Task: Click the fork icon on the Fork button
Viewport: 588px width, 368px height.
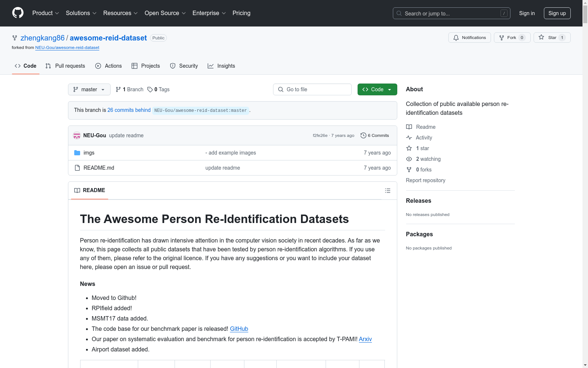Action: point(502,38)
